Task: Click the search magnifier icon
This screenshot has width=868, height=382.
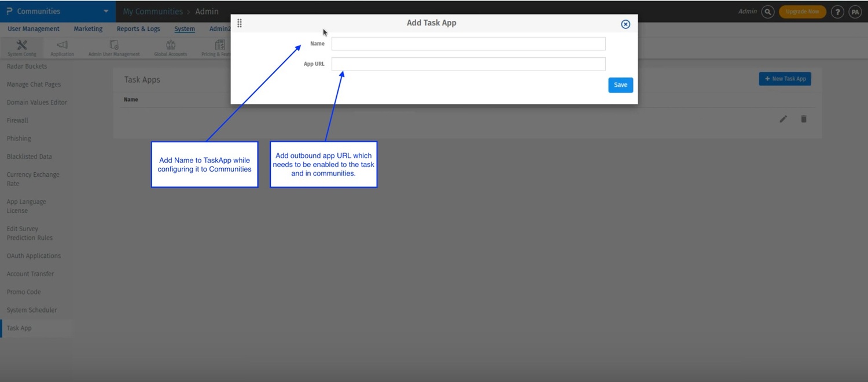Action: click(767, 12)
